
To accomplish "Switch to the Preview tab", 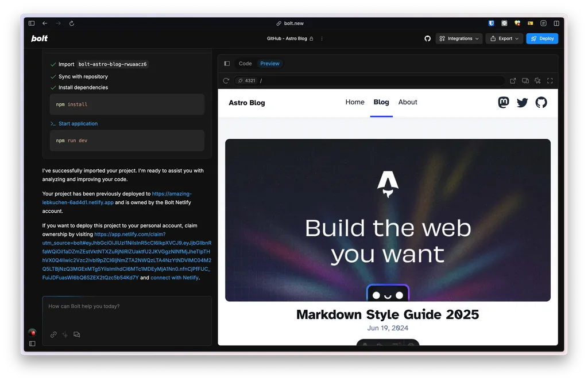I will (x=270, y=64).
